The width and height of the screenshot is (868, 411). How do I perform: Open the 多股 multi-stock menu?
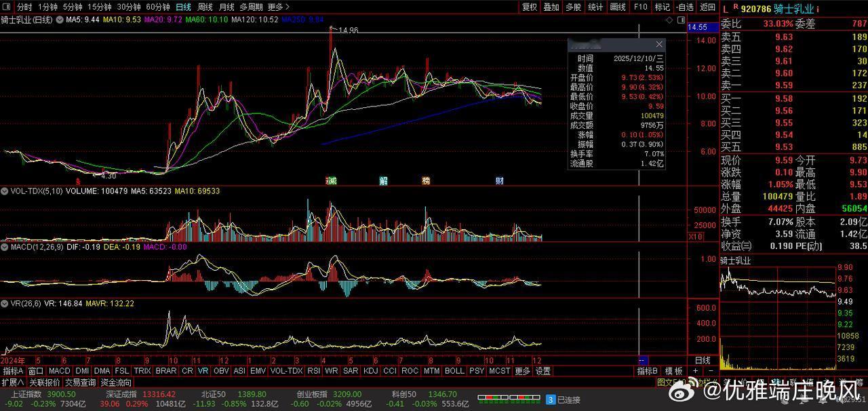[573, 7]
